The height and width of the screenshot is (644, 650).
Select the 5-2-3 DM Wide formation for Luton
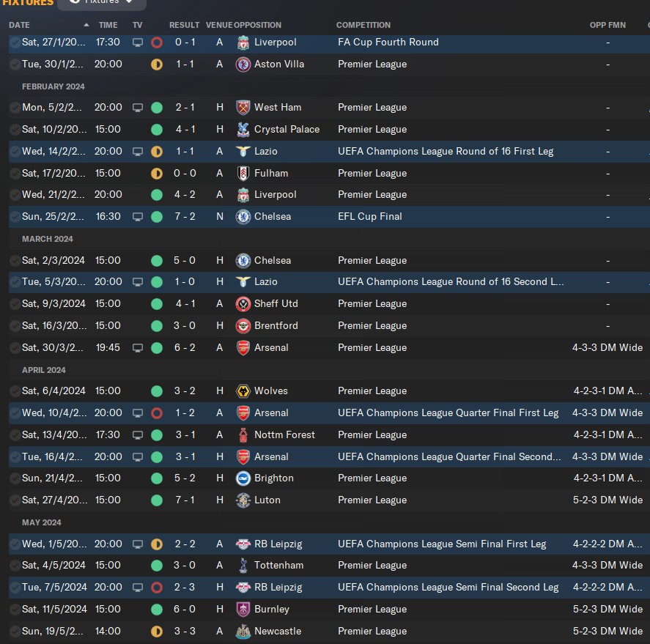point(607,500)
